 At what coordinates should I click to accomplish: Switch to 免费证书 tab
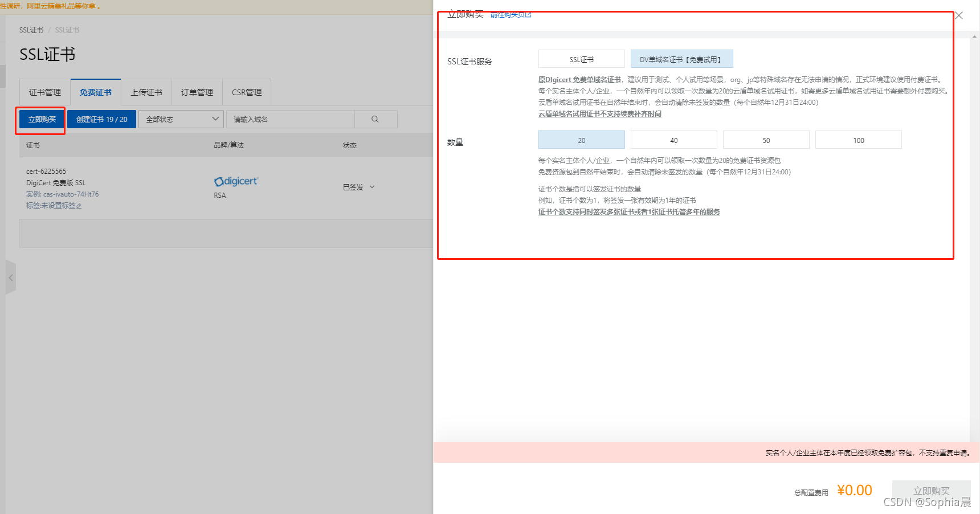pyautogui.click(x=96, y=92)
